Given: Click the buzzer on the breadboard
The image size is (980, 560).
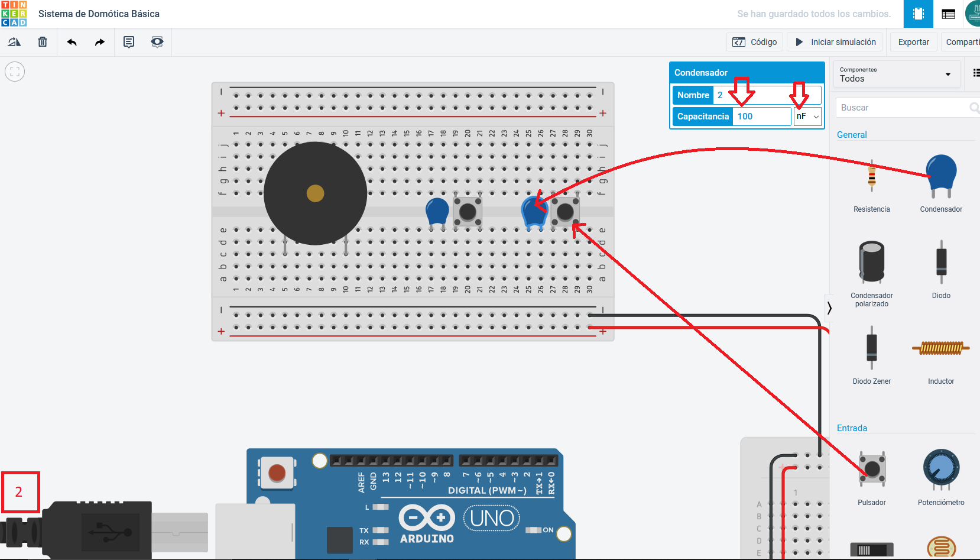Looking at the screenshot, I should tap(315, 193).
